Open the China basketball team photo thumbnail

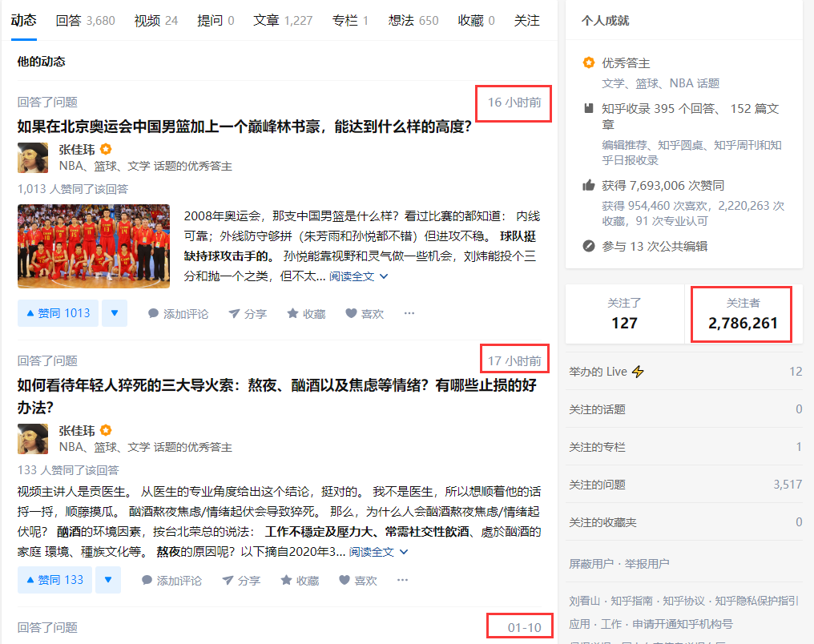click(x=94, y=246)
